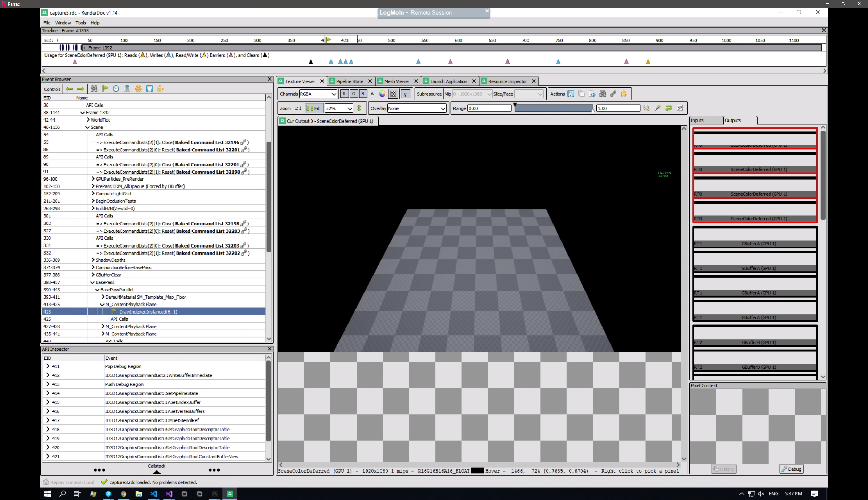
Task: Open the Channels RGBA dropdown
Action: (318, 94)
